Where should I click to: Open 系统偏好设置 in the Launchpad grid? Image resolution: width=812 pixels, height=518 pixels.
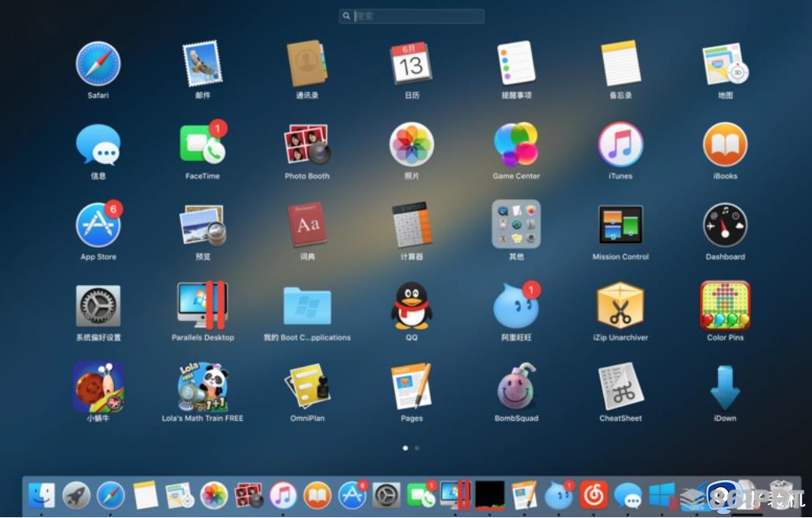(x=98, y=306)
